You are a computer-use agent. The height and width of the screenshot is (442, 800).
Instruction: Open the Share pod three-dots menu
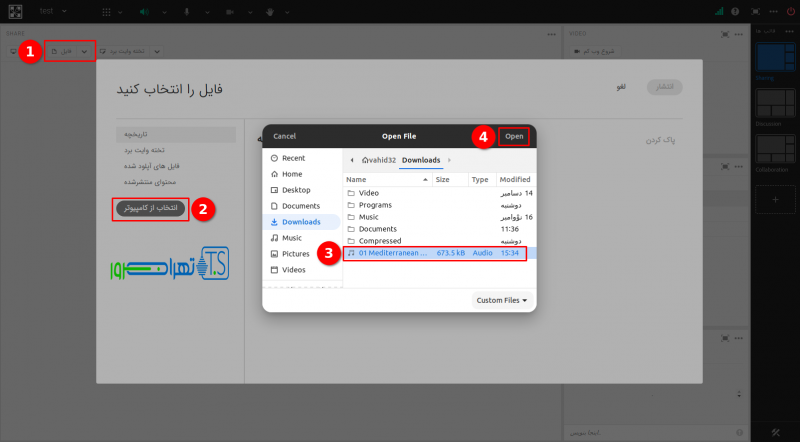click(552, 35)
